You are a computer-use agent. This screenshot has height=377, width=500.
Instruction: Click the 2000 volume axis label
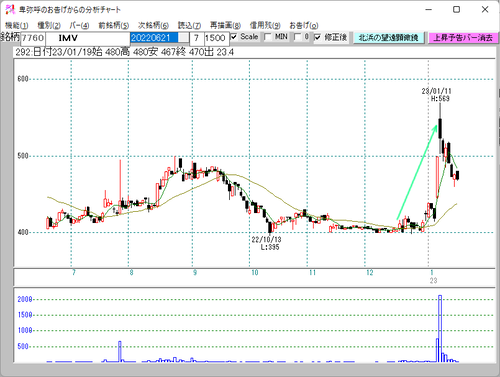pos(25,299)
